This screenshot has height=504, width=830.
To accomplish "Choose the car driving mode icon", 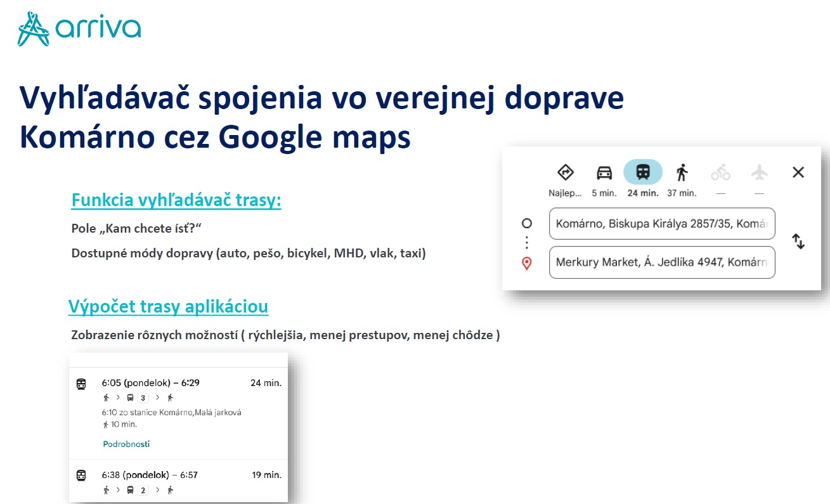I will pyautogui.click(x=604, y=172).
